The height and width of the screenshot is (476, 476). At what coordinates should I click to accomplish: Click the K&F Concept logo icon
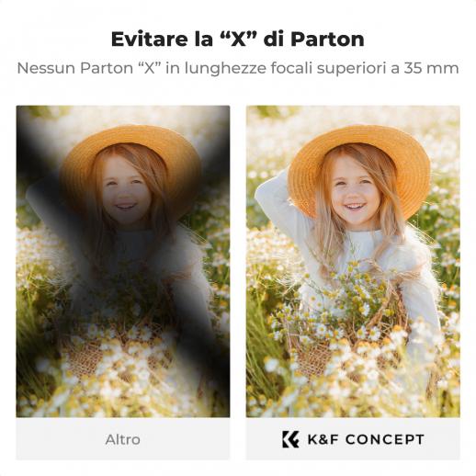click(290, 439)
